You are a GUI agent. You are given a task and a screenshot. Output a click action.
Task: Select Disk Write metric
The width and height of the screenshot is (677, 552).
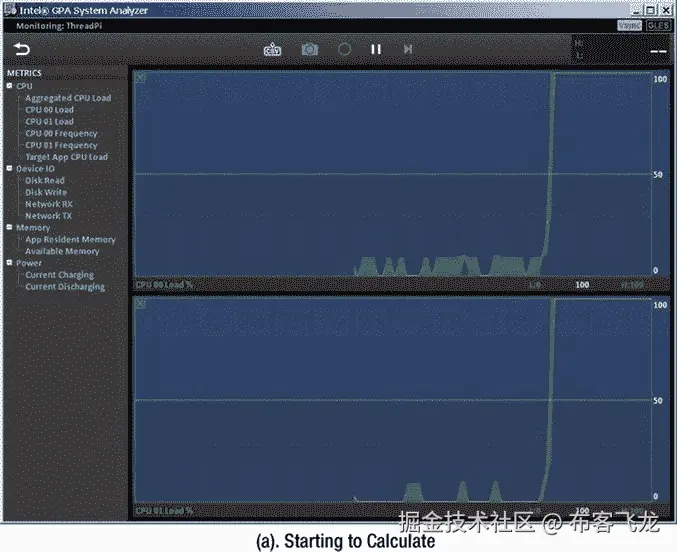click(x=46, y=192)
